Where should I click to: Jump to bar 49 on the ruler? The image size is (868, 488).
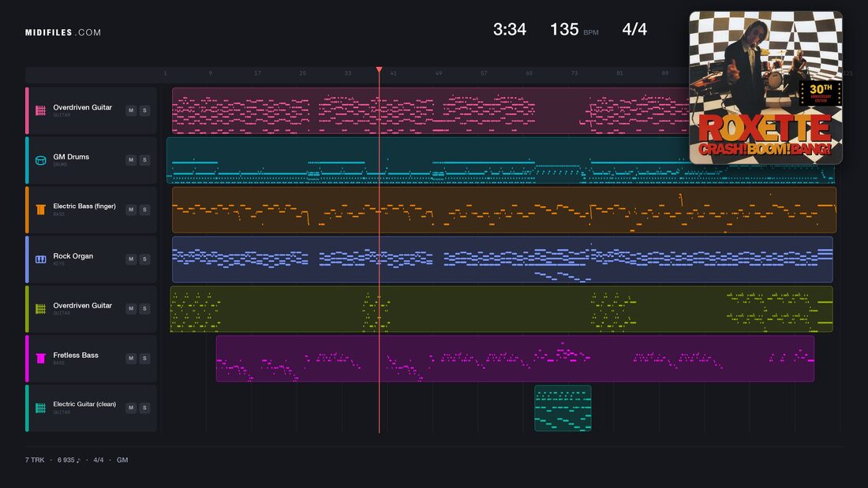(439, 73)
